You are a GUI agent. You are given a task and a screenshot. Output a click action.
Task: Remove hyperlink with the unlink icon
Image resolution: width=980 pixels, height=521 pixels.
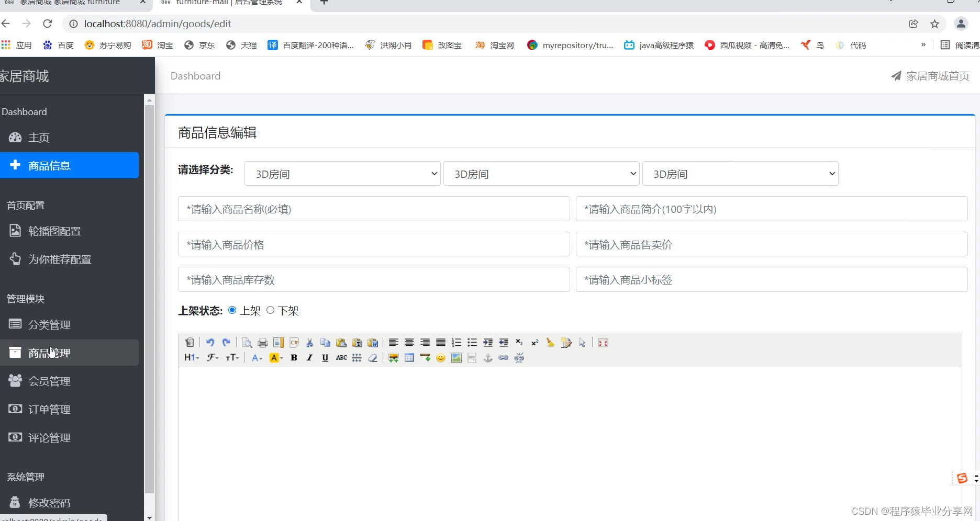point(519,358)
